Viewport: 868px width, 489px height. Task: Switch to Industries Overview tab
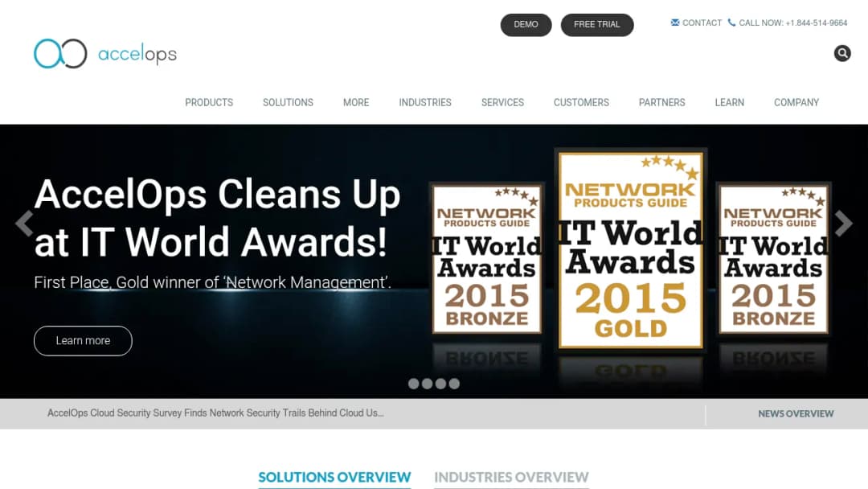511,477
